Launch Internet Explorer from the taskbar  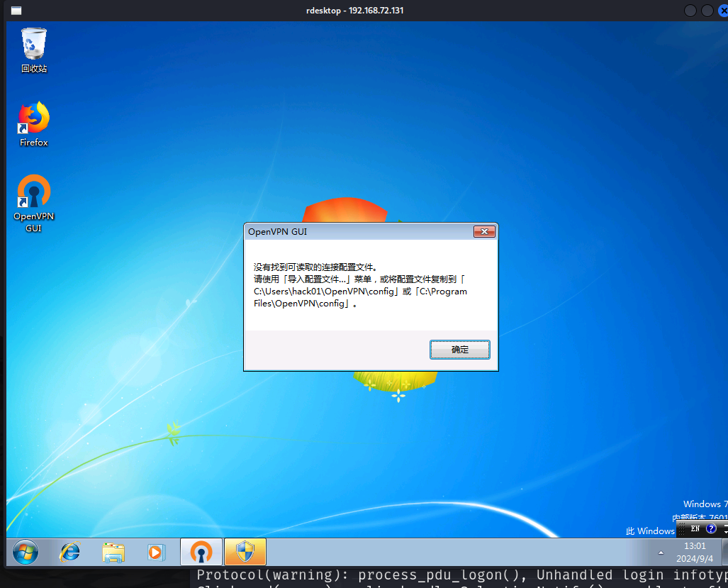tap(69, 553)
